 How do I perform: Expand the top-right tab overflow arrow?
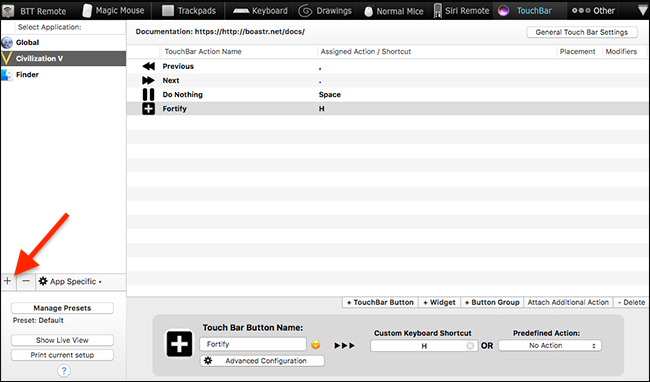[x=643, y=11]
